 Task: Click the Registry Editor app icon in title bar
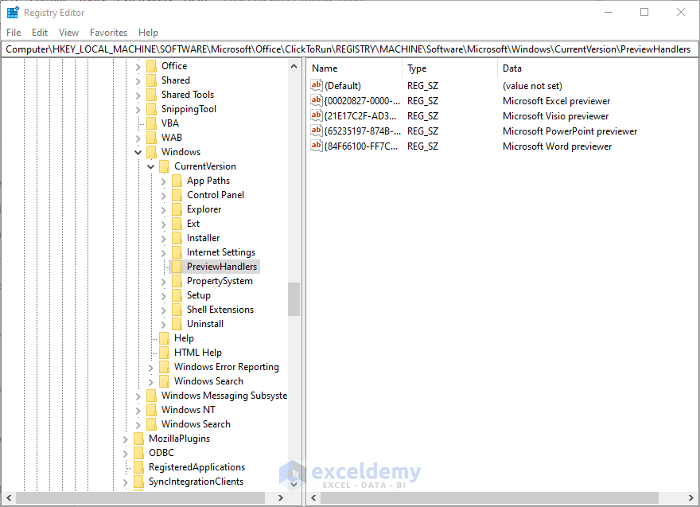12,12
